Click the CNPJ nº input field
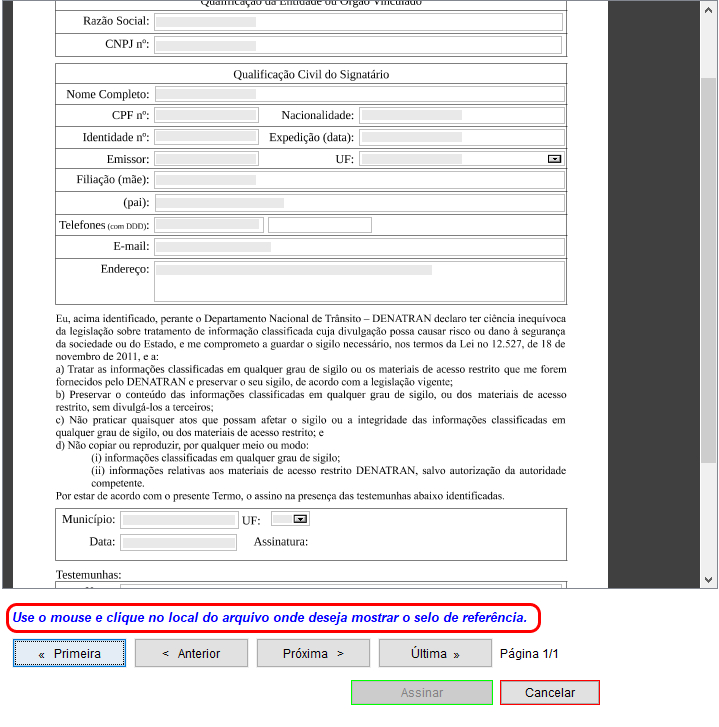719x727 pixels. click(x=358, y=45)
